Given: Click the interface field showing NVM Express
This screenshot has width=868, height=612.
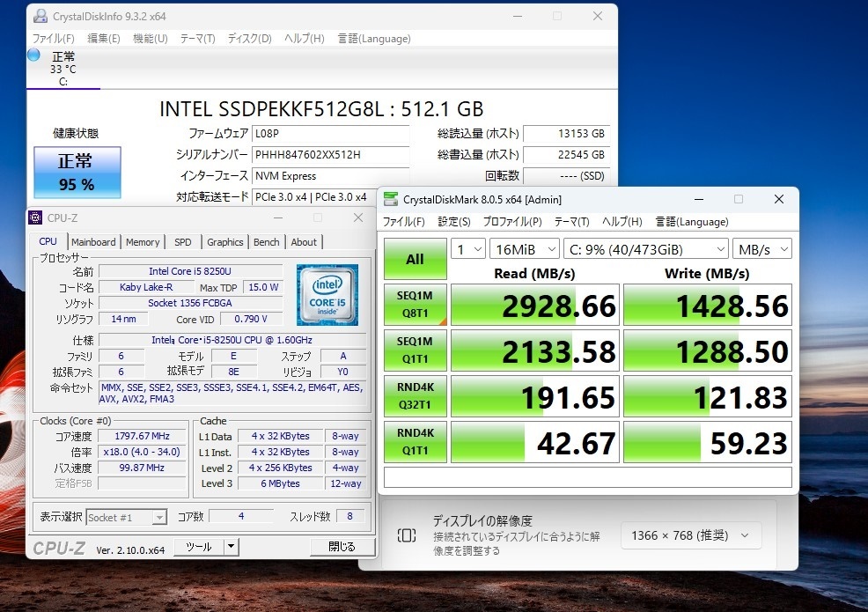Looking at the screenshot, I should (330, 175).
